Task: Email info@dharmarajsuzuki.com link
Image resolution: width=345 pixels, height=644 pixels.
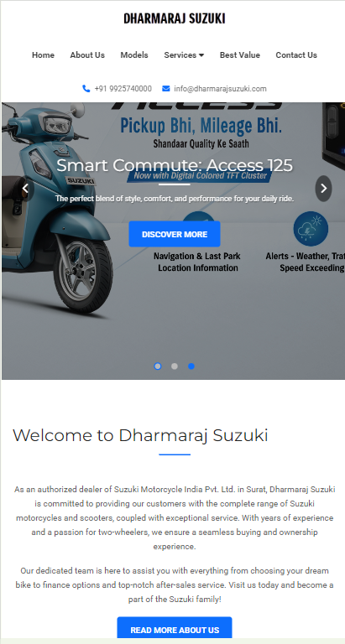Action: (x=220, y=89)
